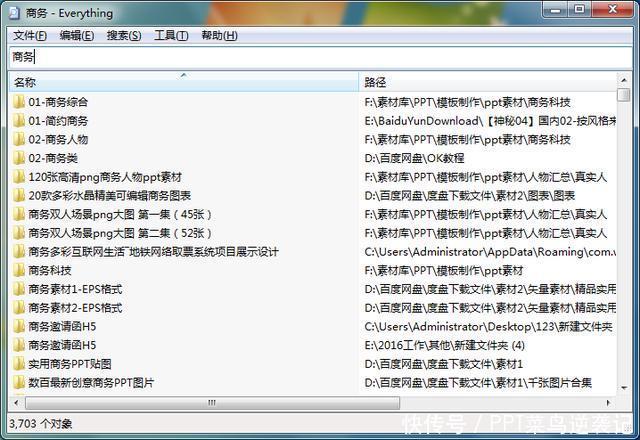Click folder icon for 02-商务人物

[19, 139]
